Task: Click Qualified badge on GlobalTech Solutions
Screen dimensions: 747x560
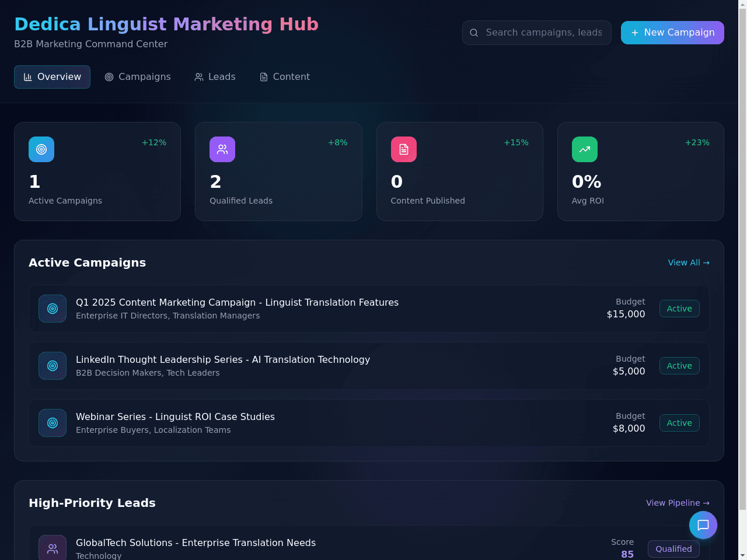Action: coord(673,549)
